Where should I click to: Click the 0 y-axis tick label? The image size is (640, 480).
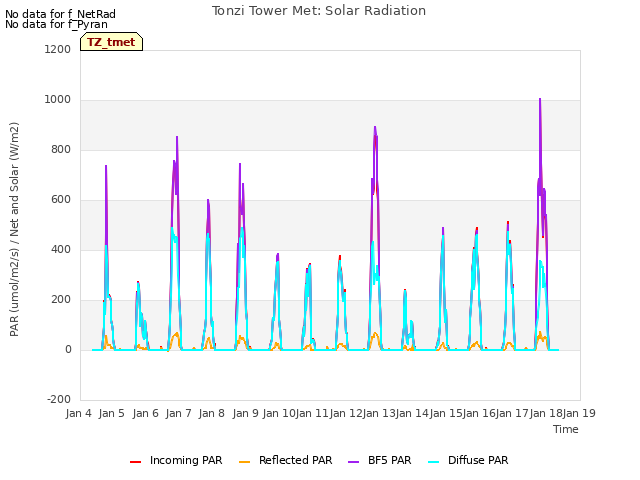[x=68, y=349]
